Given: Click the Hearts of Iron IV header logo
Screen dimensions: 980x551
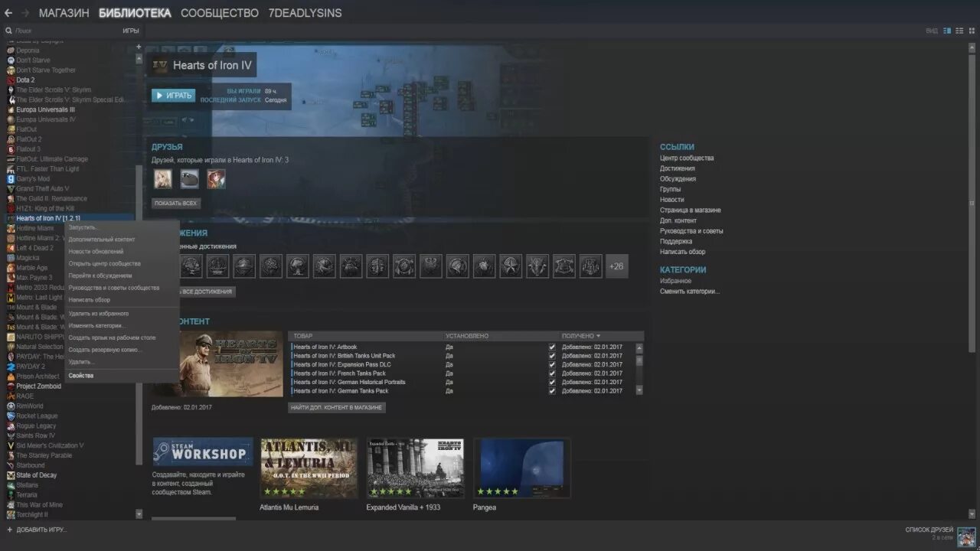Looking at the screenshot, I should pos(161,66).
